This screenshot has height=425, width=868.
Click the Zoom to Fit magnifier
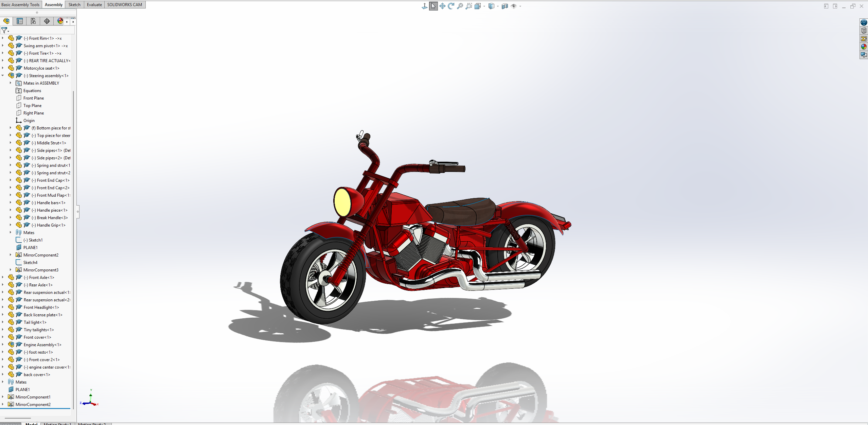[x=460, y=6]
